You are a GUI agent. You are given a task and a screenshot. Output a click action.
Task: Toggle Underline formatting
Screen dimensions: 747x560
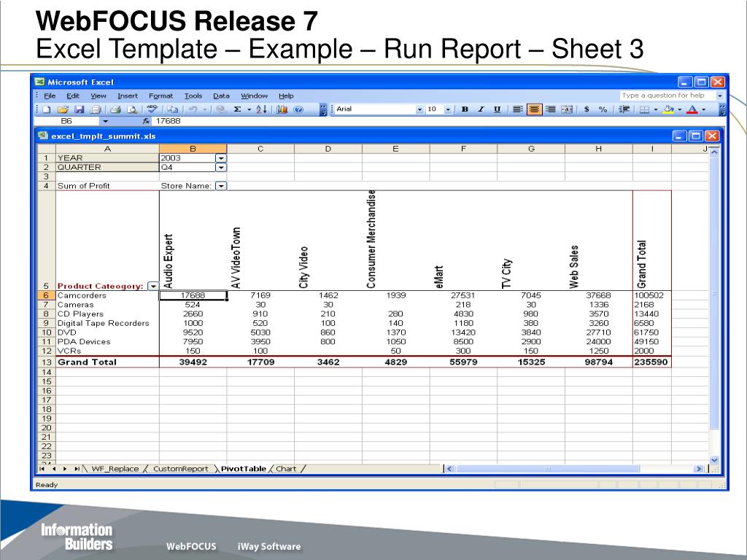[x=497, y=109]
